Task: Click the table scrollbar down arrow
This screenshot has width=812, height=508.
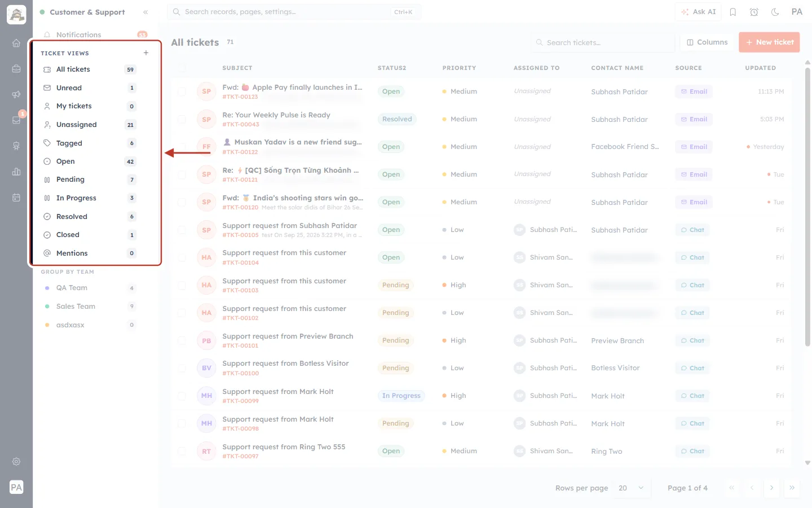Action: click(807, 462)
